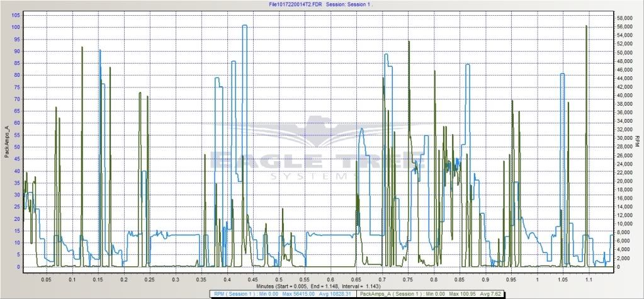Screen dimensions: 644x299
Task: Click the 0.5 minute tick on x-axis
Action: pyautogui.click(x=278, y=278)
